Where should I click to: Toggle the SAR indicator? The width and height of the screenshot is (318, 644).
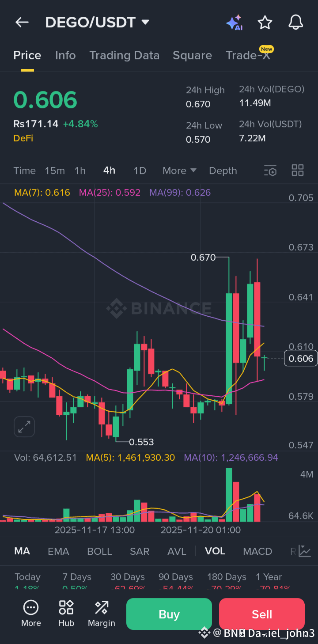(x=140, y=551)
